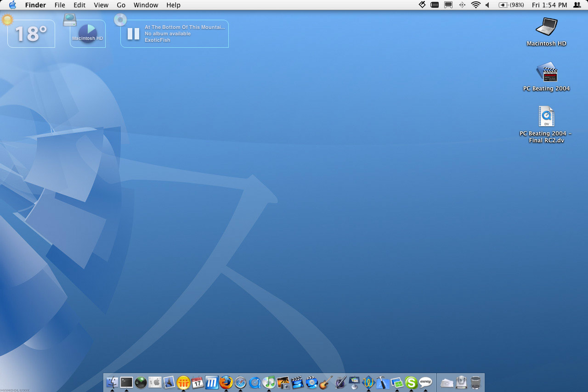Open the Trash in the dock

(476, 382)
